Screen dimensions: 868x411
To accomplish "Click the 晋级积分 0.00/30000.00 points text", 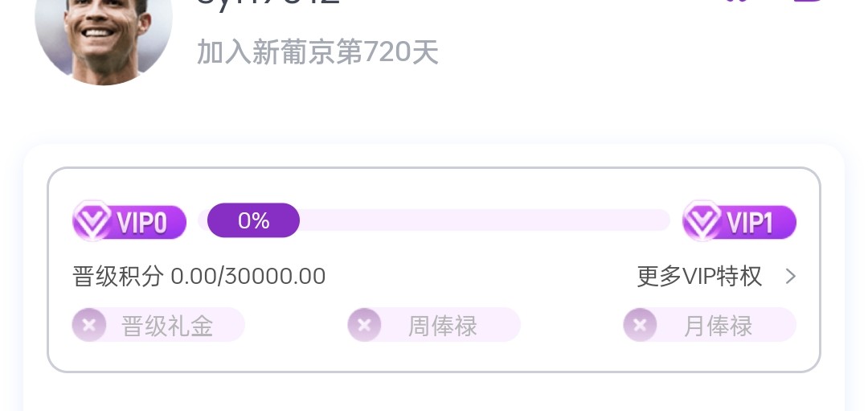I will [199, 277].
